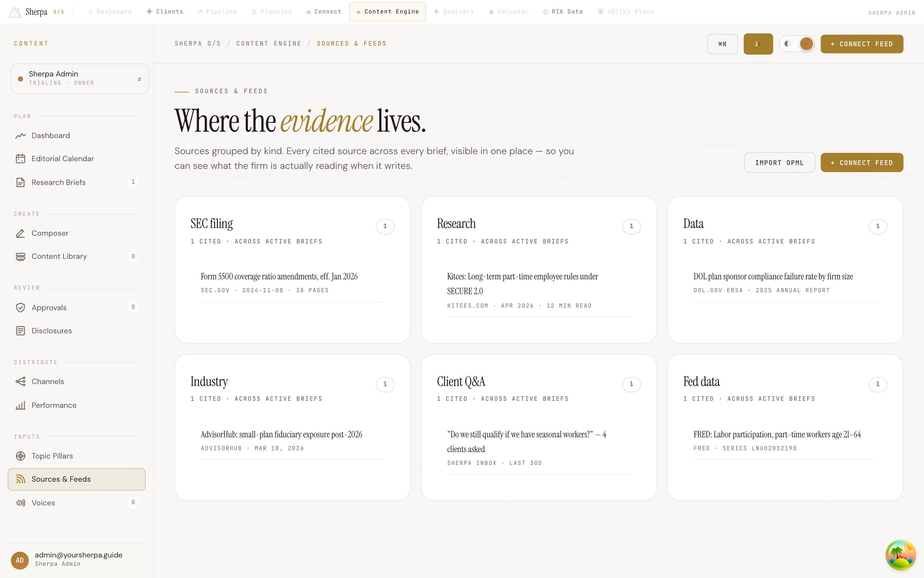
Task: Open the Content Engine tab
Action: point(387,12)
